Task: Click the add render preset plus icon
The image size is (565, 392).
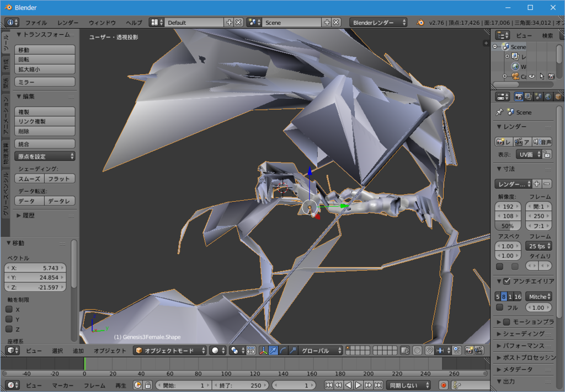Action: click(537, 184)
